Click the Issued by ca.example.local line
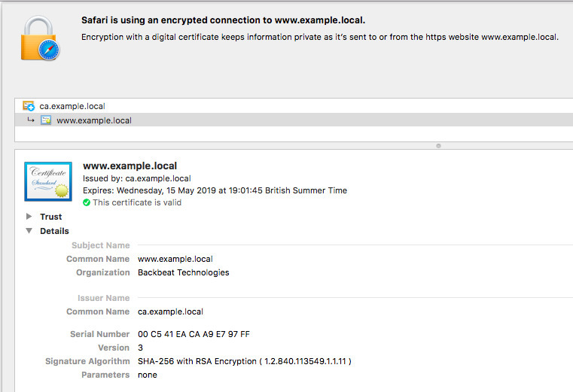This screenshot has width=573, height=392. coord(137,178)
